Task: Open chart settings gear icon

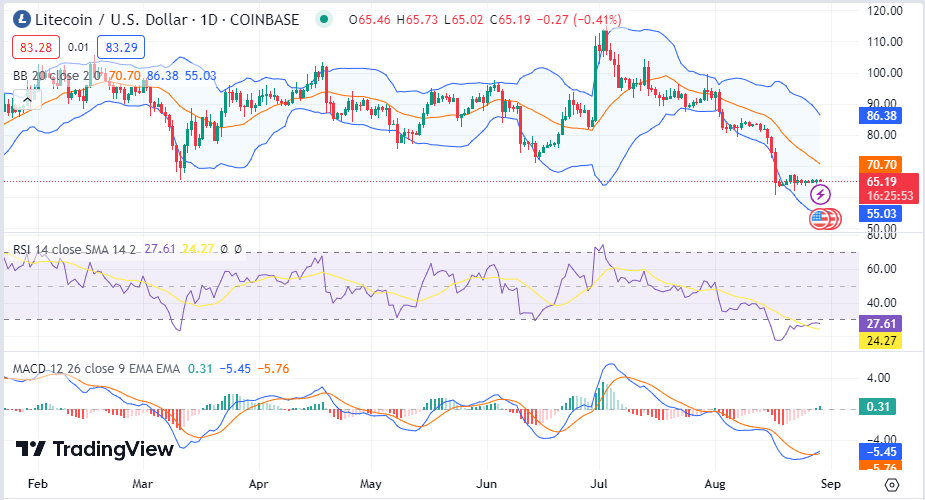Action: point(891,483)
